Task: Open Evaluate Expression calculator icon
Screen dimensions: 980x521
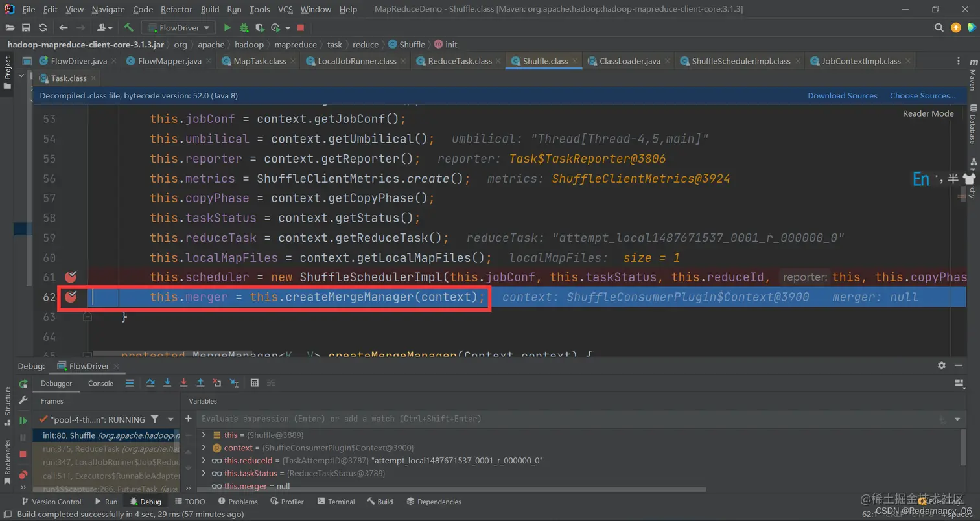Action: point(255,383)
